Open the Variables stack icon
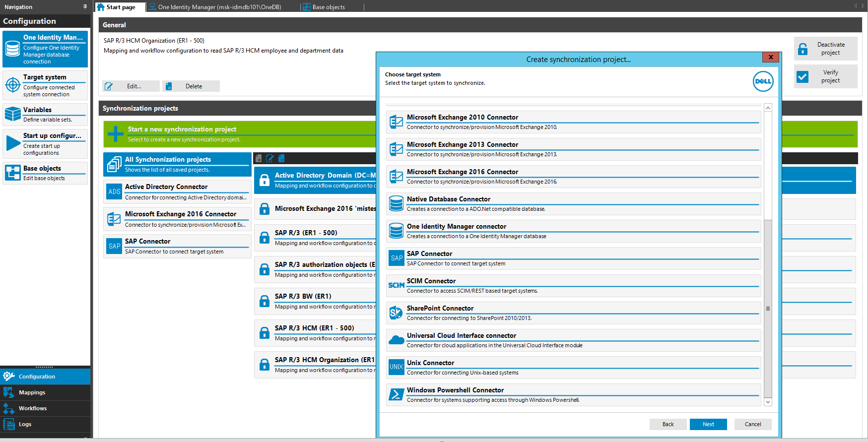The image size is (868, 442). [x=12, y=114]
